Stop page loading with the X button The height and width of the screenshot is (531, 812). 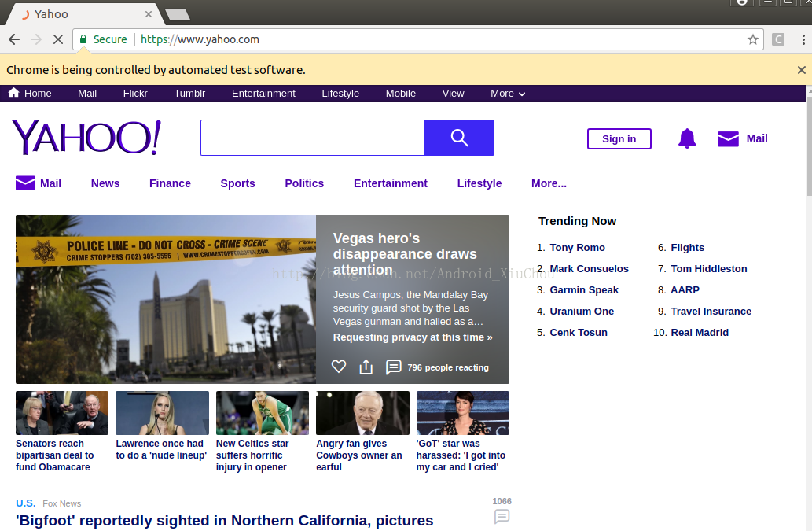click(x=58, y=39)
